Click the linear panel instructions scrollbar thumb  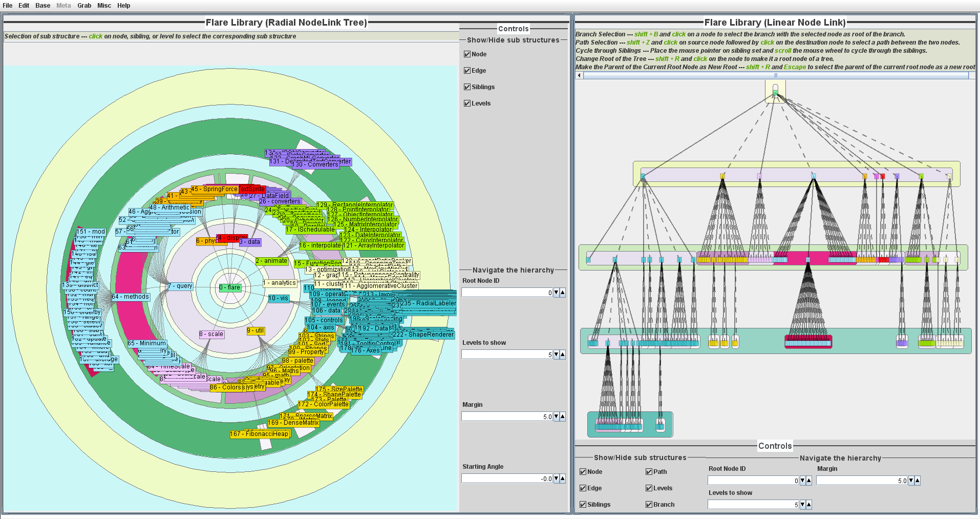coord(776,75)
